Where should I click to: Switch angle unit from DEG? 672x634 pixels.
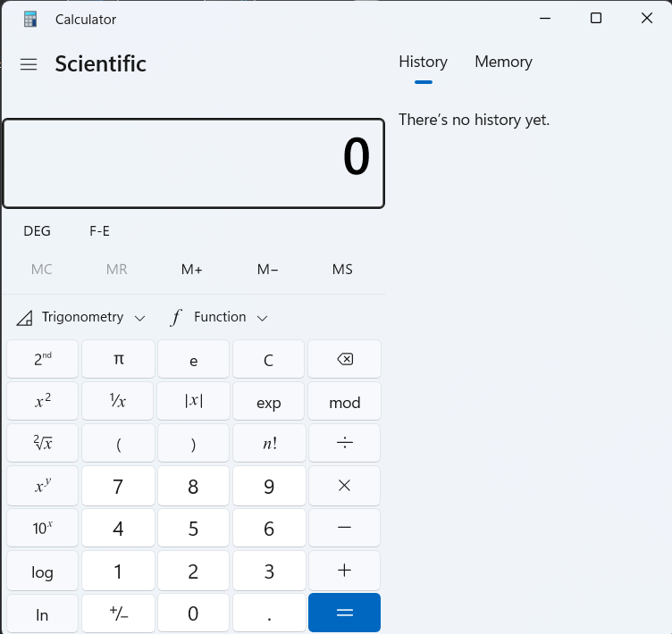[38, 231]
